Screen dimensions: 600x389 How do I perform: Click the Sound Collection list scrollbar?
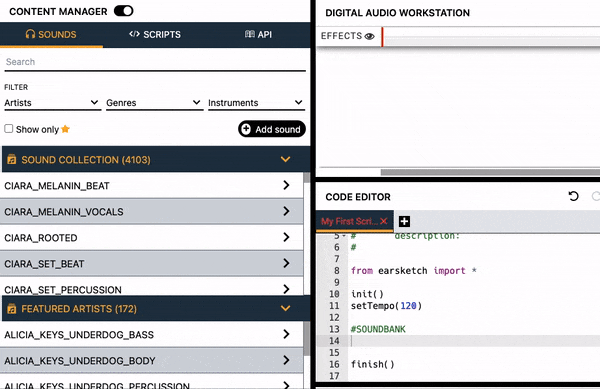tap(307, 178)
